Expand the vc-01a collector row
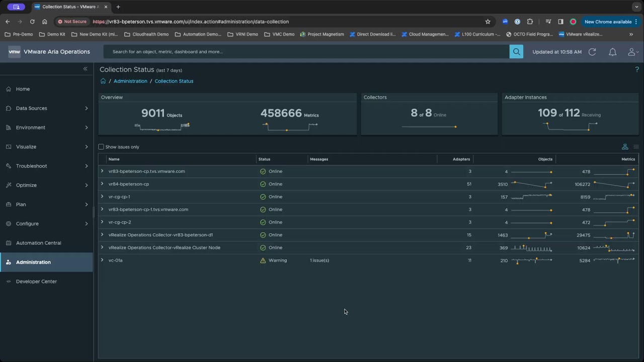644x362 pixels. pos(102,260)
